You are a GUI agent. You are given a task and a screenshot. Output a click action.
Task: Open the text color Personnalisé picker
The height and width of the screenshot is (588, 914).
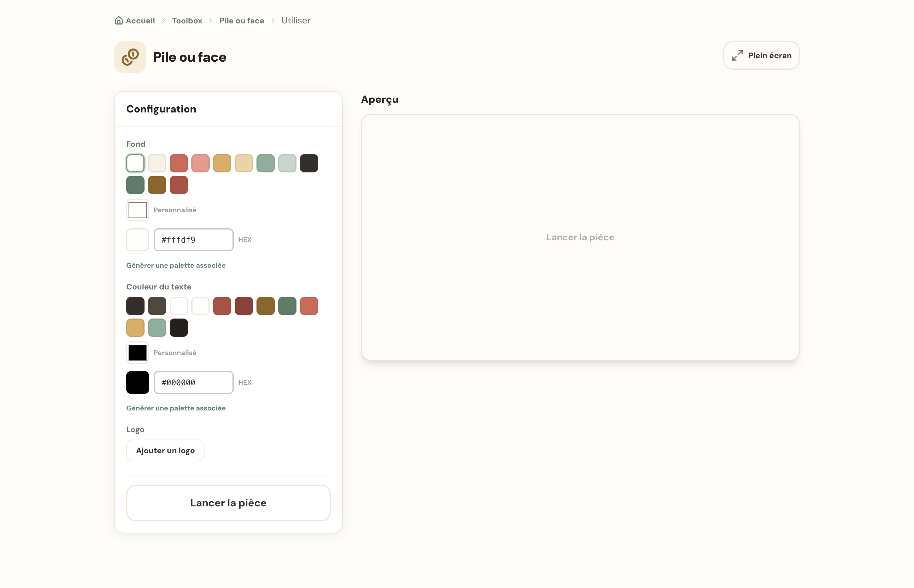[x=137, y=353]
